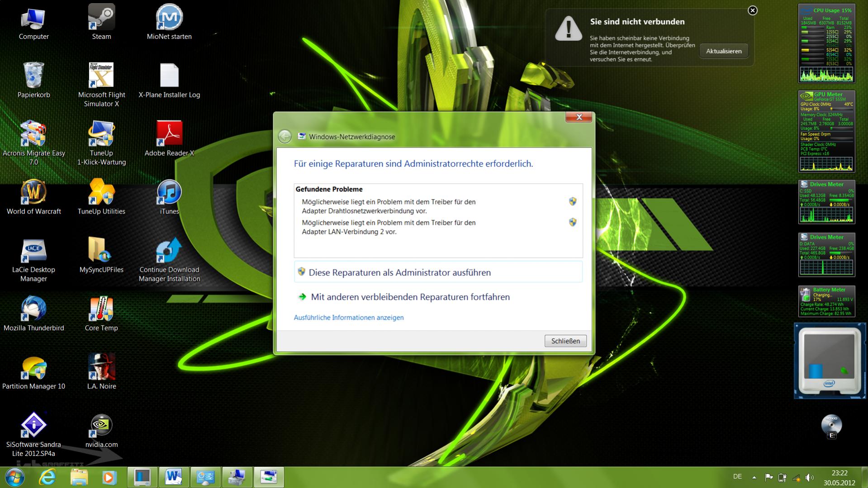Click the Battery Meter gadget
This screenshot has width=868, height=488.
click(826, 301)
